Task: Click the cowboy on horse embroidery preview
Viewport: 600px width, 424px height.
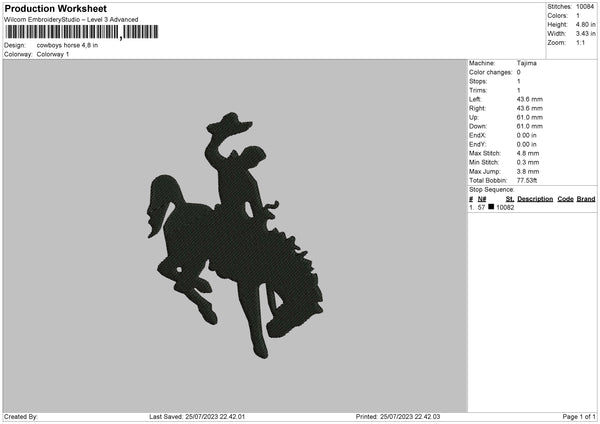Action: click(x=235, y=235)
